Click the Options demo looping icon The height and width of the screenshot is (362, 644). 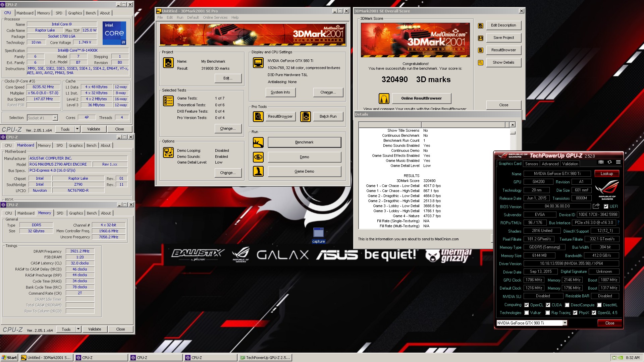tap(168, 153)
